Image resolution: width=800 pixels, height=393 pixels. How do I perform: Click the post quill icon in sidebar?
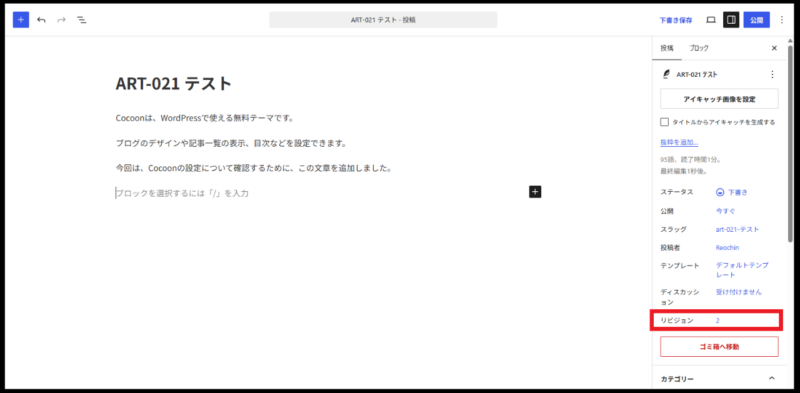[x=666, y=75]
